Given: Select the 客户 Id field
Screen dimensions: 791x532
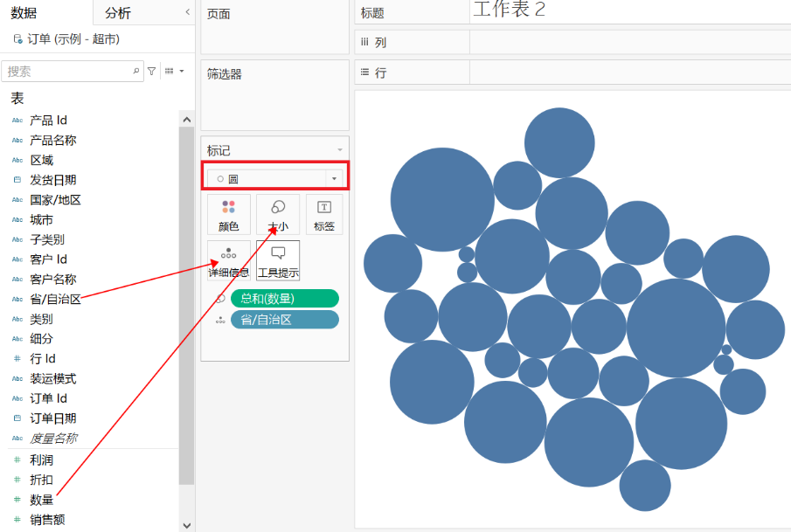Looking at the screenshot, I should click(x=48, y=259).
